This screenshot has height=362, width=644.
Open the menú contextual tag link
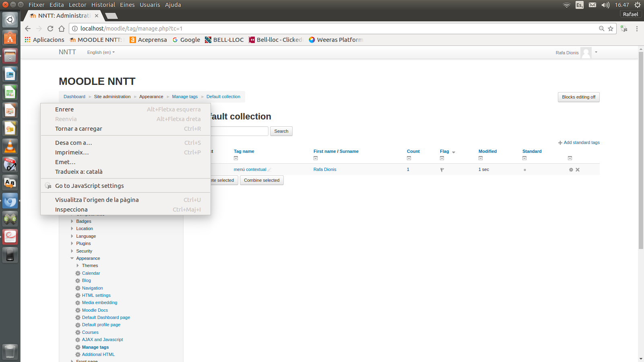click(x=250, y=170)
